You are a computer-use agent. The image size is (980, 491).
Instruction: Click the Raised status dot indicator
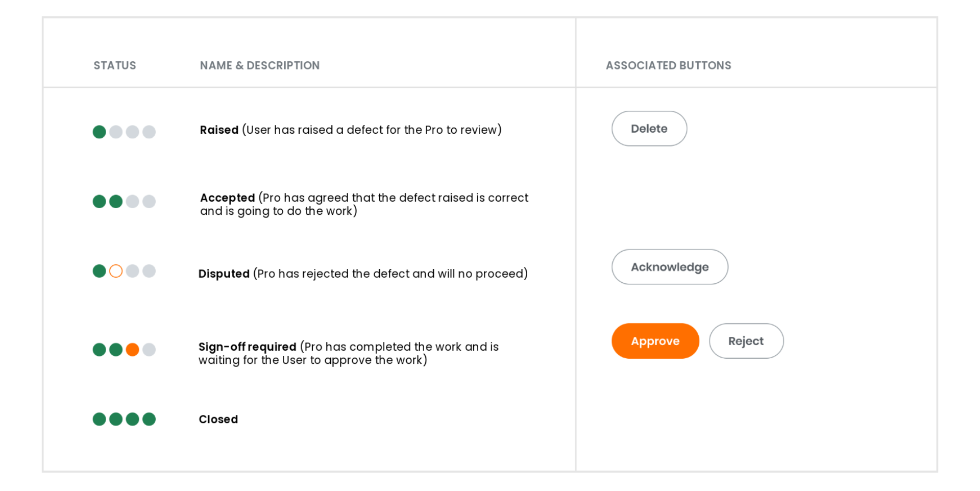tap(124, 132)
